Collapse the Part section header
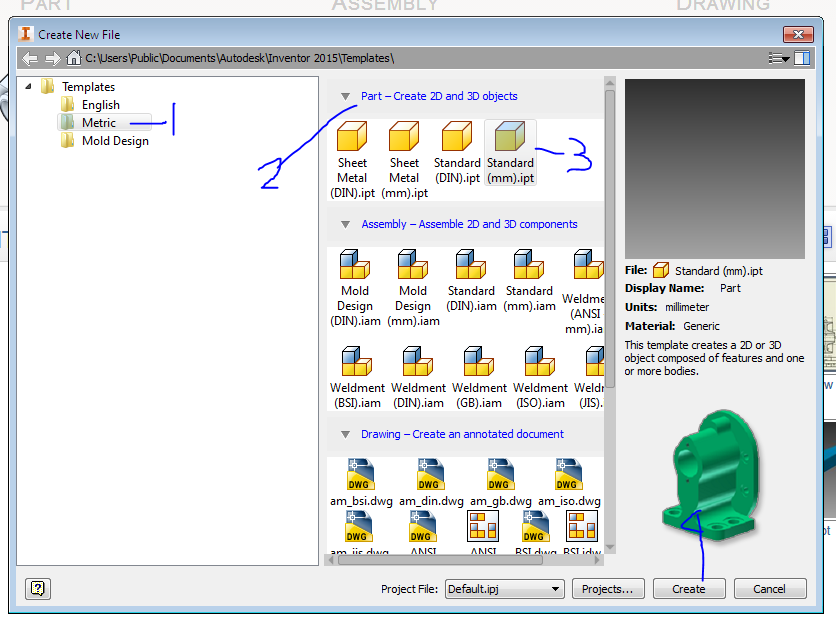The height and width of the screenshot is (625, 836). [x=346, y=96]
